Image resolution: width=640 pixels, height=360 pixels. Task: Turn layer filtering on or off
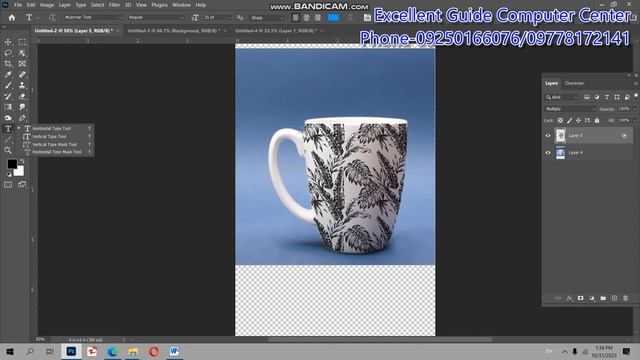(636, 96)
